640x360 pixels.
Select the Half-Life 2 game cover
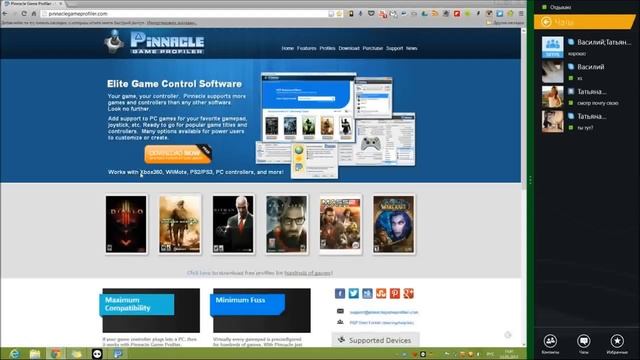point(287,224)
